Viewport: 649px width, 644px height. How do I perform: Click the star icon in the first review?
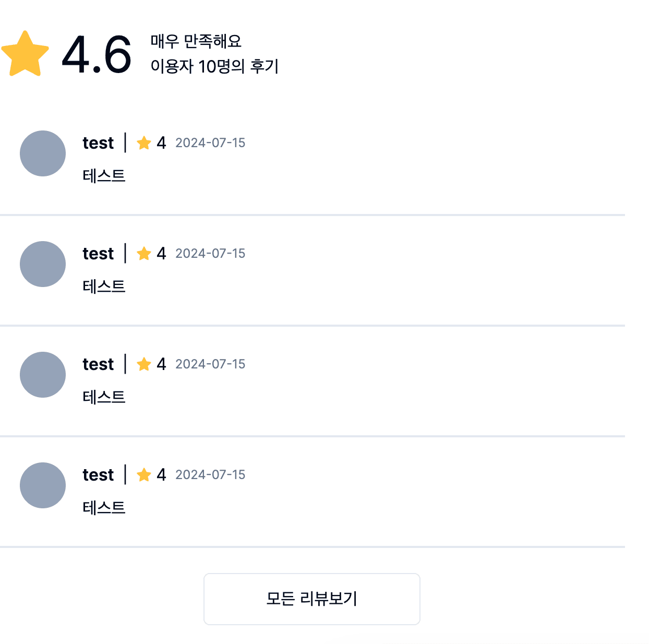[144, 142]
